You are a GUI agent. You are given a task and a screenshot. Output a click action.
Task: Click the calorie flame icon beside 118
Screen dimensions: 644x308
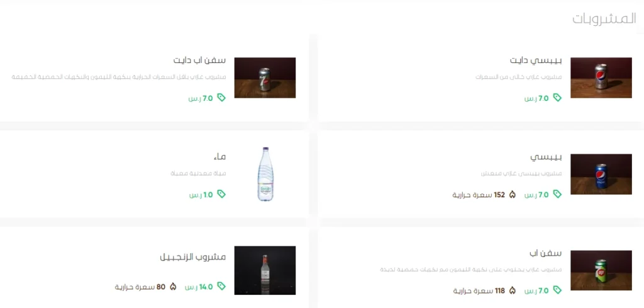[512, 291]
